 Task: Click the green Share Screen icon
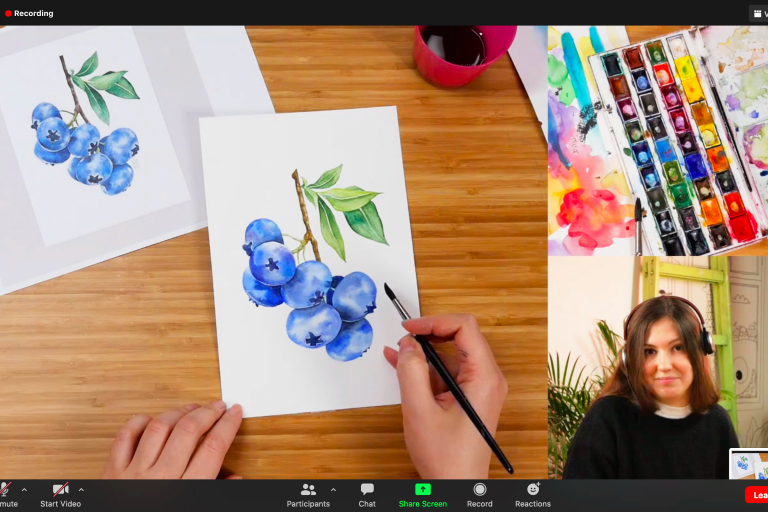tap(422, 489)
